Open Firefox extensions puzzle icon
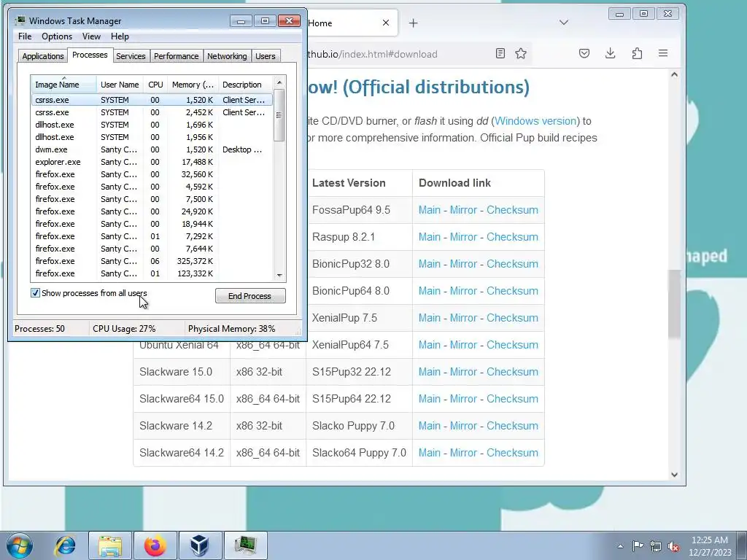This screenshot has height=560, width=747. click(637, 53)
